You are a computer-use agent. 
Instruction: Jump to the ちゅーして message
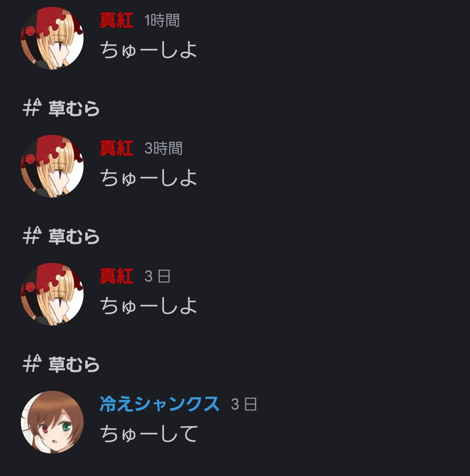149,434
